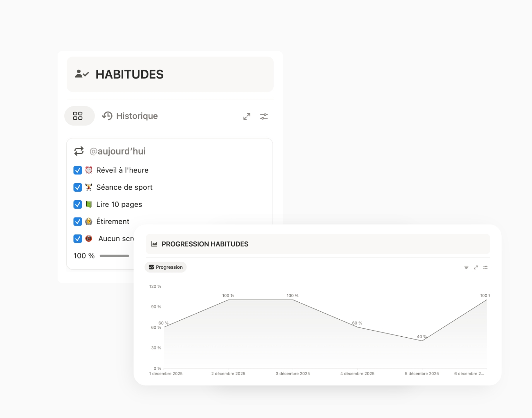Select the Progression view tab

point(165,267)
